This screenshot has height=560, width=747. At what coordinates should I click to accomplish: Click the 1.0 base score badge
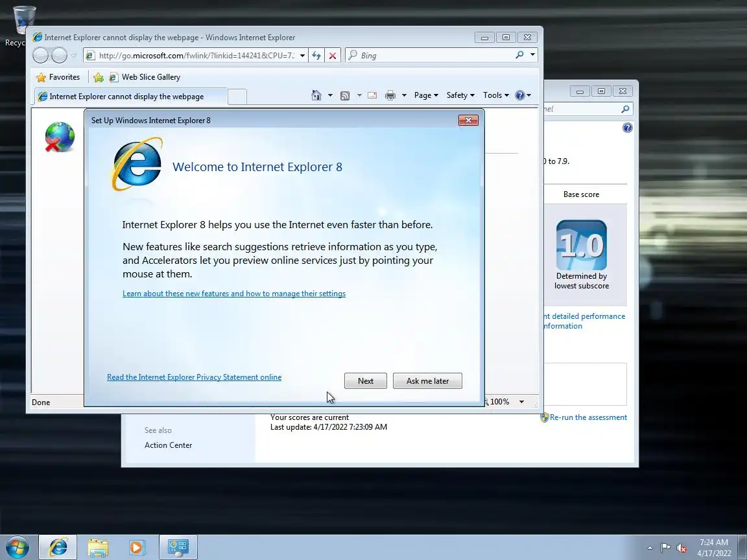[x=581, y=245]
